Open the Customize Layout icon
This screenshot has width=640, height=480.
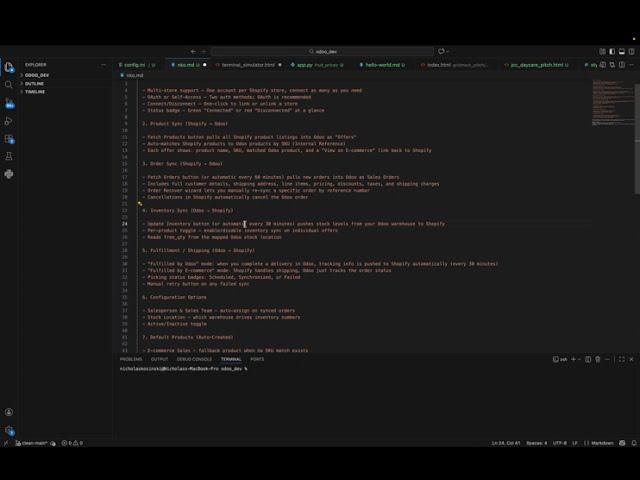click(602, 51)
